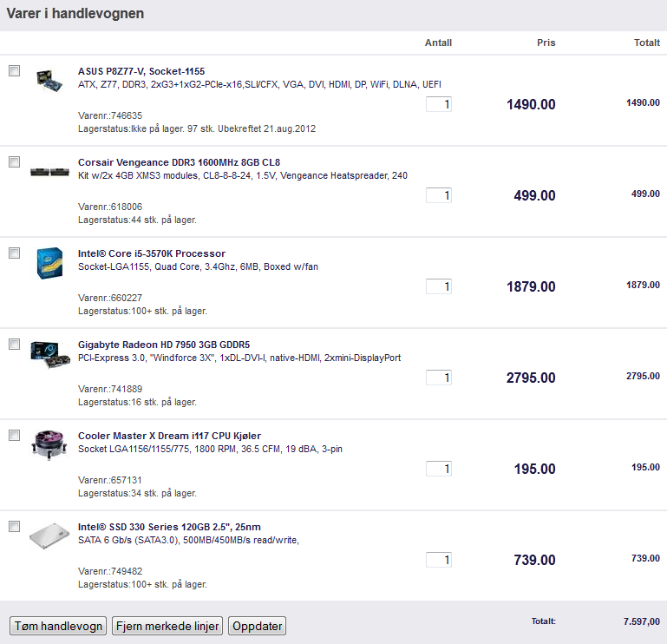Check the box for Corsair Vengeance DDR3

click(x=15, y=161)
